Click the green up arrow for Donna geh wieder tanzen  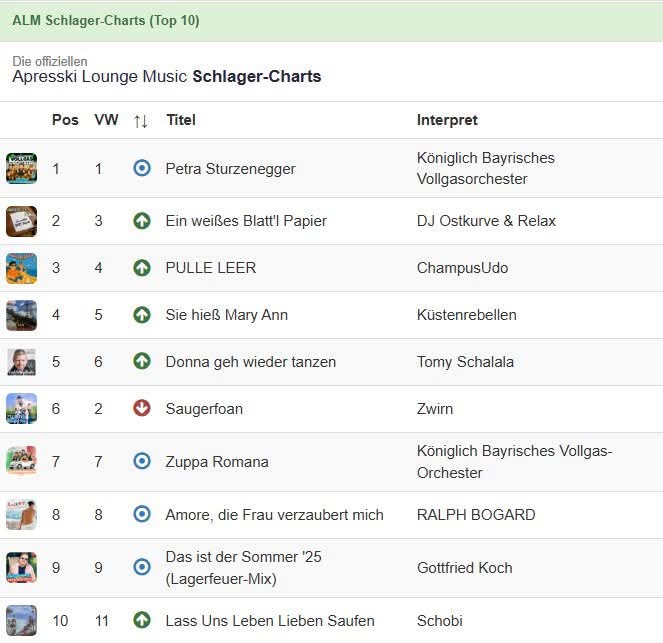(x=142, y=361)
